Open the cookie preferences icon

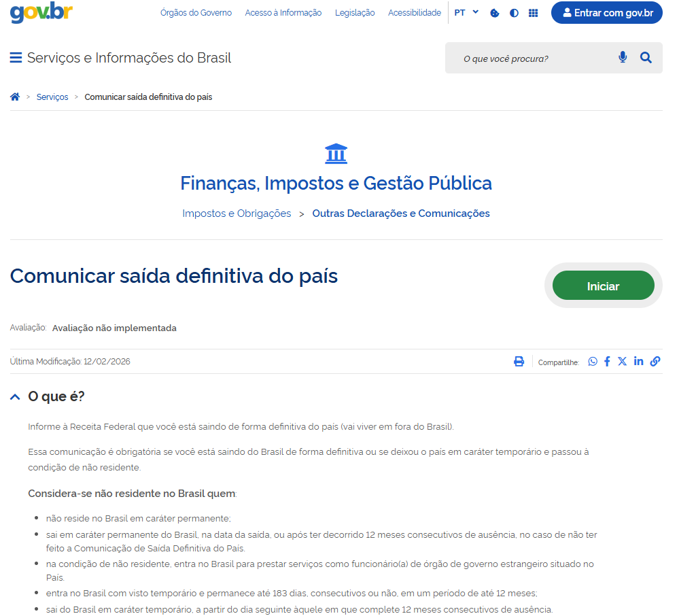tap(495, 13)
